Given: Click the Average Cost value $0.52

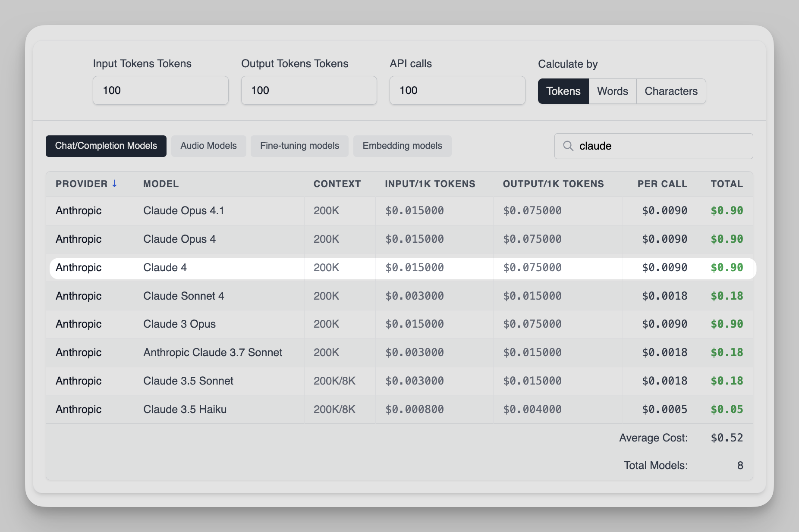Looking at the screenshot, I should (x=727, y=438).
